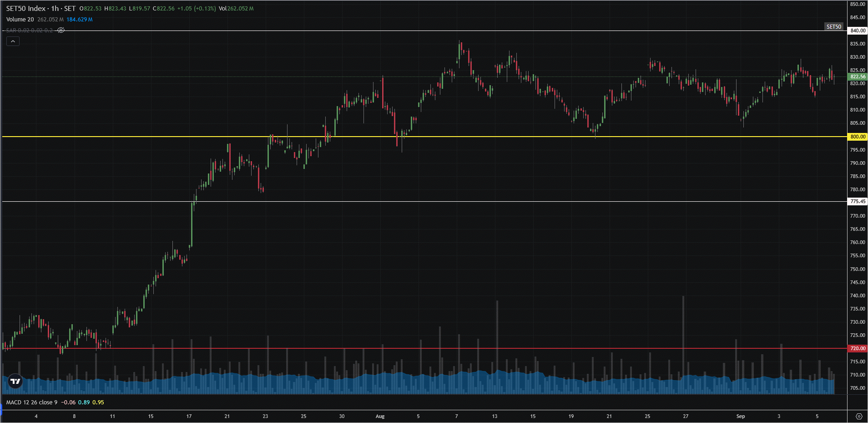Click the 775.45 price label on axis
This screenshot has width=868, height=423.
(x=858, y=201)
